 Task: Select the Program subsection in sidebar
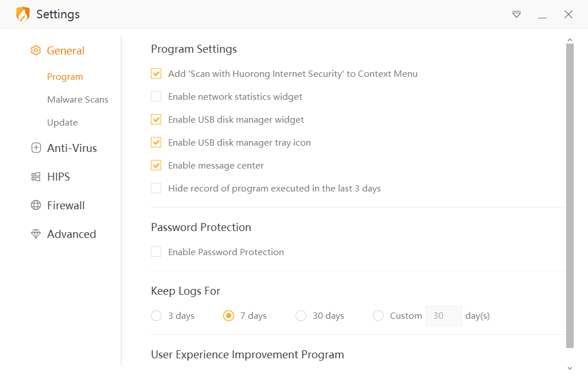(x=65, y=76)
